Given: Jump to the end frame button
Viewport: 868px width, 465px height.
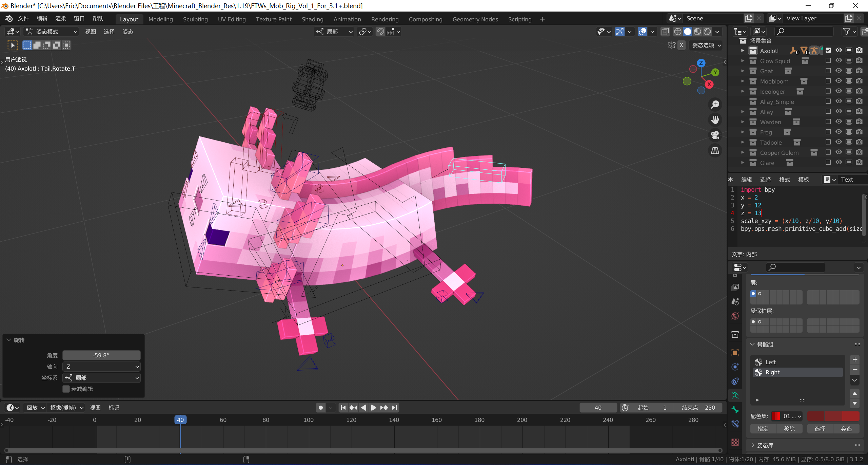Looking at the screenshot, I should (394, 408).
